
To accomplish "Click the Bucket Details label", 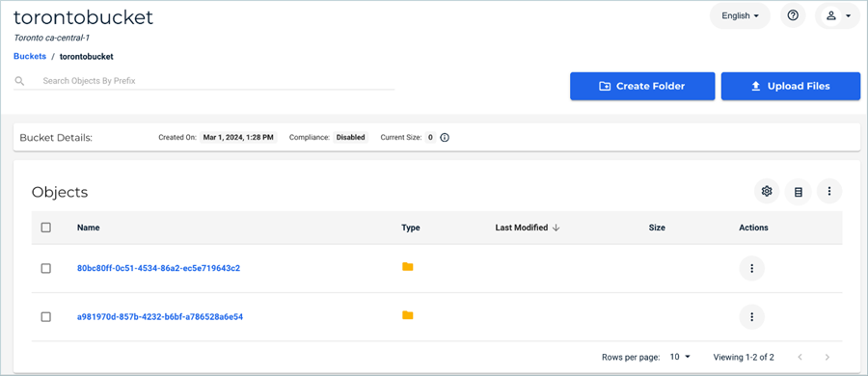I will click(55, 137).
